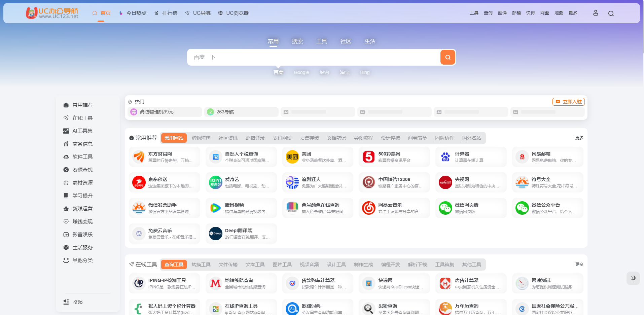Screen dimensions: 644x315
Task: Open 网易云音乐 via its icon
Action: 369,208
